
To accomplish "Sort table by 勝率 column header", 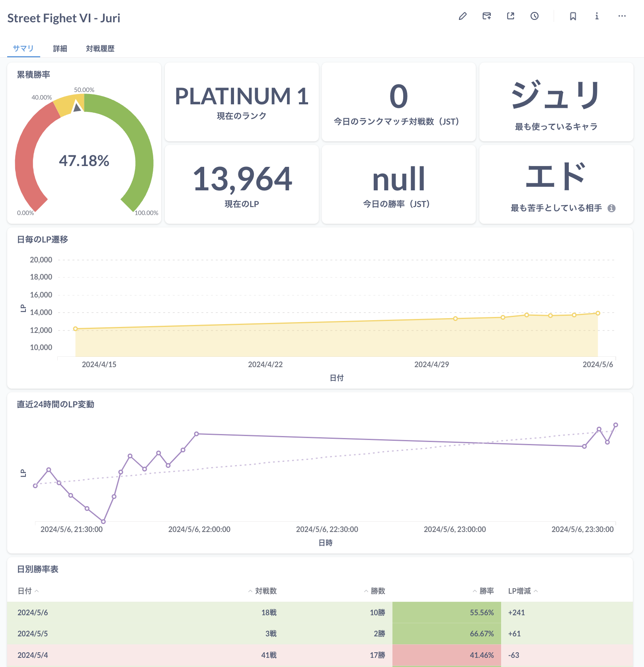I will [486, 591].
